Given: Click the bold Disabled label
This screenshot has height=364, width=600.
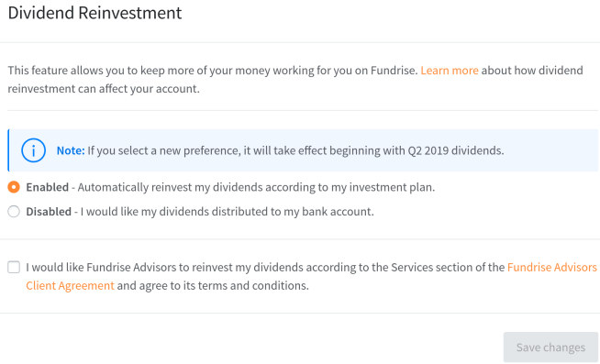Looking at the screenshot, I should (x=49, y=212).
